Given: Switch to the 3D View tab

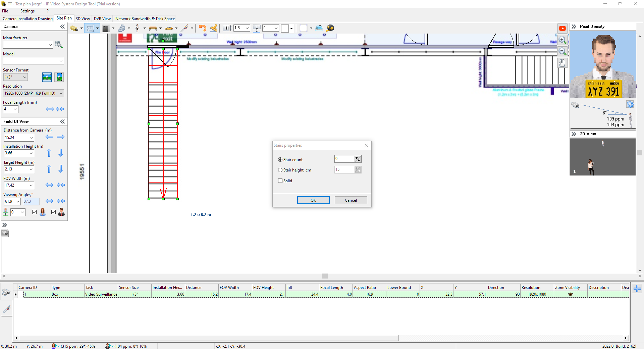Looking at the screenshot, I should tap(83, 19).
